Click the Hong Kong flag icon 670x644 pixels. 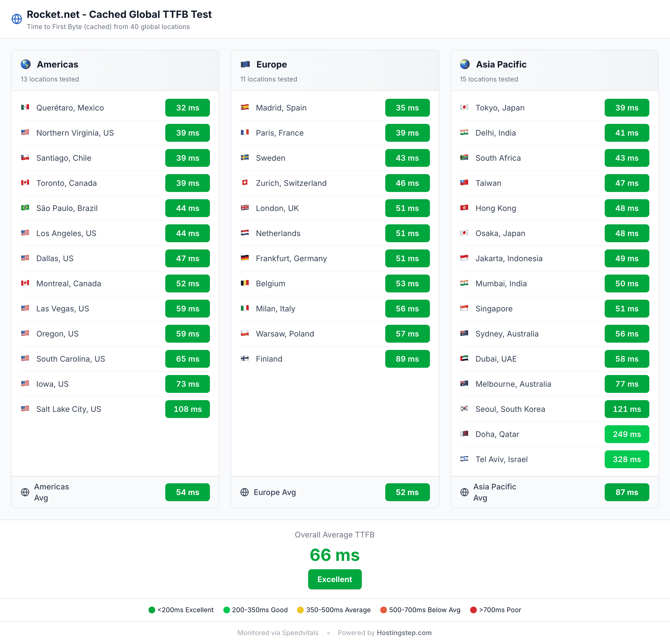464,208
